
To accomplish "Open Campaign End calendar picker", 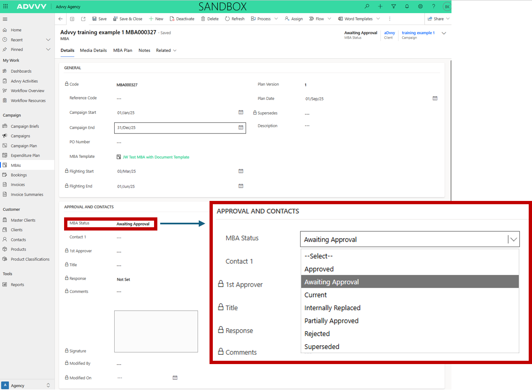I will pos(241,128).
